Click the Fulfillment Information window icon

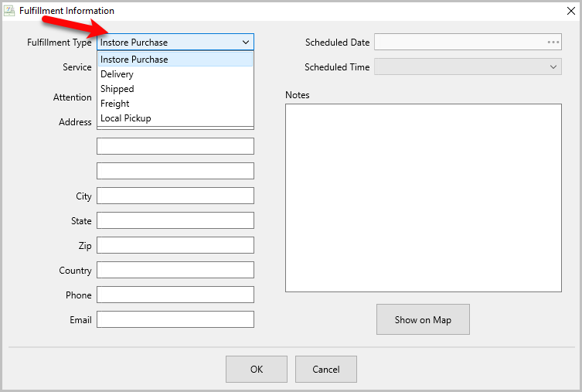pyautogui.click(x=9, y=11)
